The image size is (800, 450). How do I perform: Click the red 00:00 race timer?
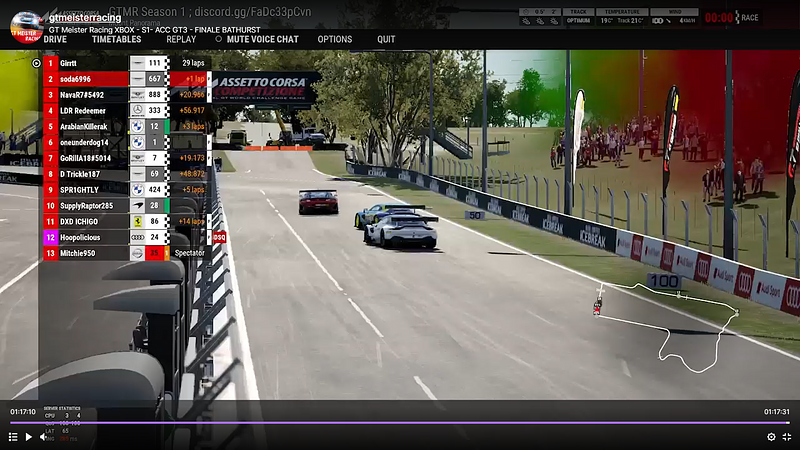point(718,18)
